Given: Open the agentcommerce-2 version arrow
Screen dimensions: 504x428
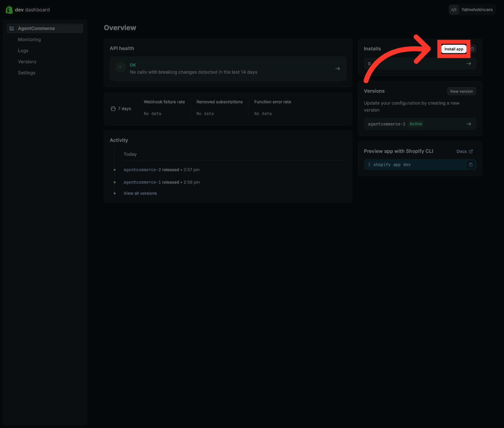Looking at the screenshot, I should (469, 124).
